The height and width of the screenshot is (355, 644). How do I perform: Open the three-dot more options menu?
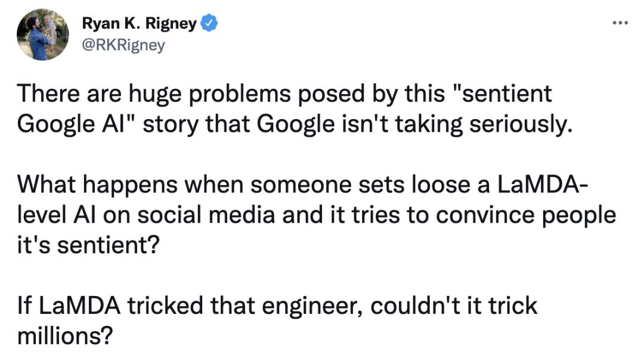click(x=620, y=23)
